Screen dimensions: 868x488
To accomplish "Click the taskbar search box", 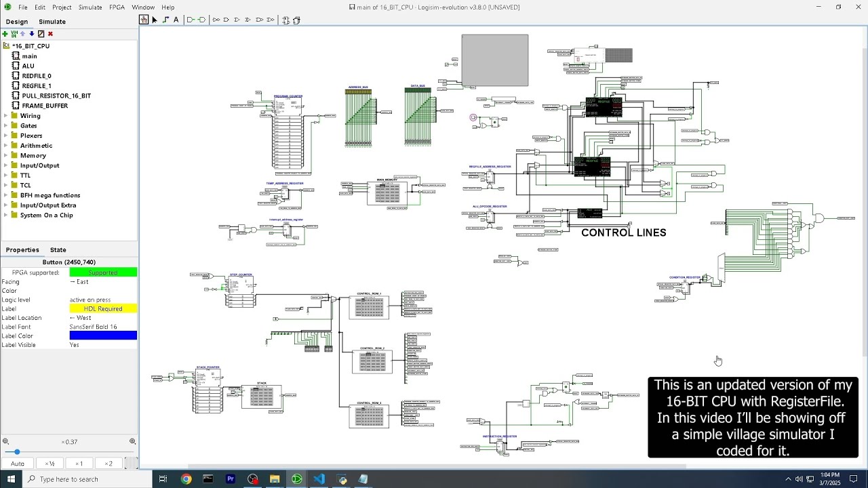I will tap(87, 479).
